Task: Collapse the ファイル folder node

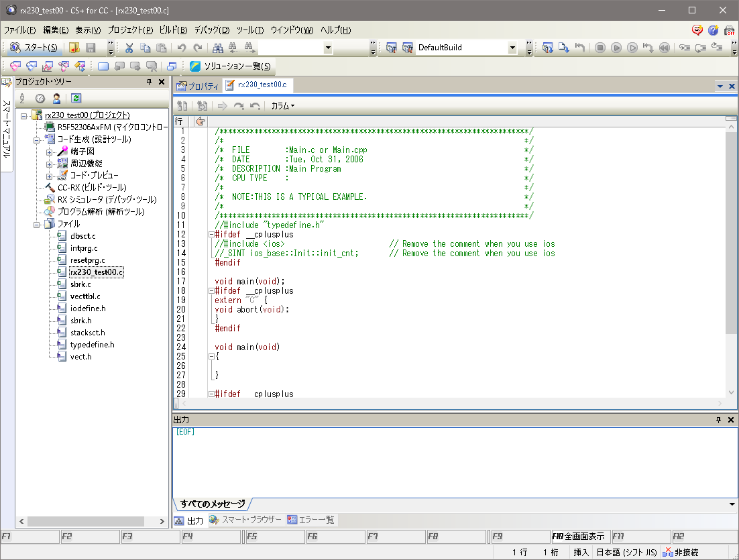Action: pos(38,224)
